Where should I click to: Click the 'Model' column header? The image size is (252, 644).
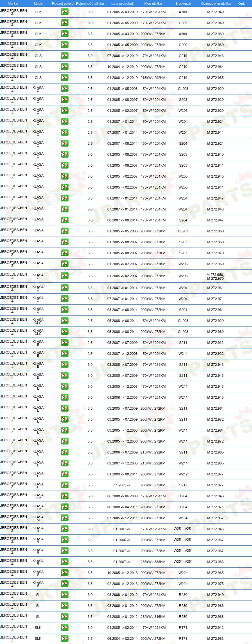click(x=38, y=4)
